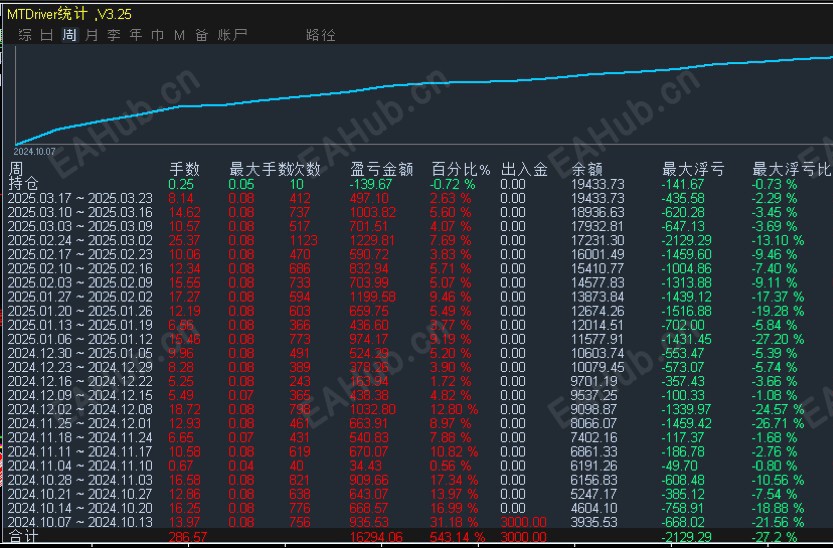Viewport: 833px width, 548px height.
Task: Click the 合计 totals row label
Action: tap(23, 536)
